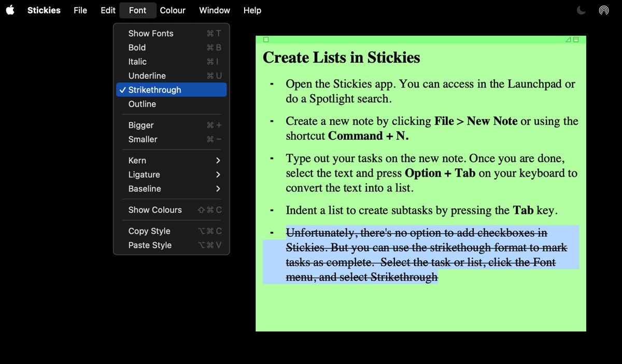Toggle Bold in the Font menu

pyautogui.click(x=172, y=47)
